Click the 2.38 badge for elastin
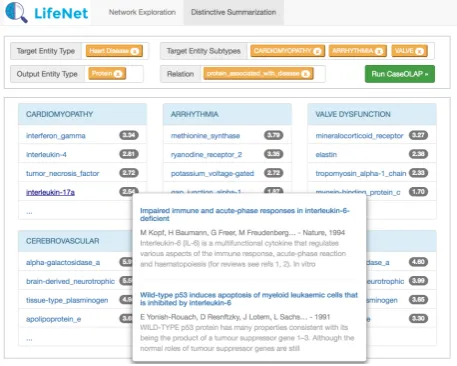 (418, 154)
